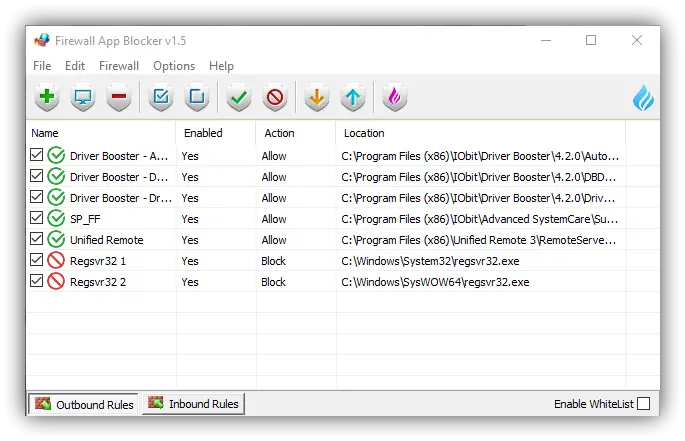
Task: Click the red minus Delete icon
Action: (119, 97)
